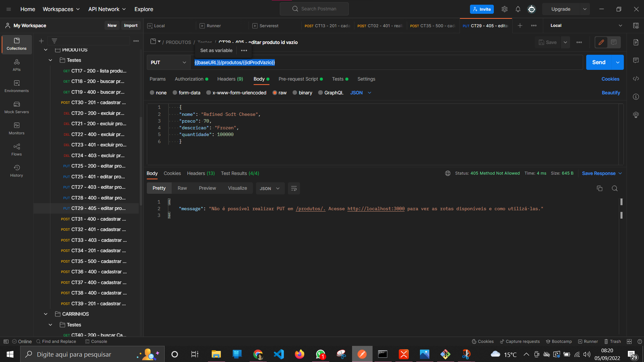Open Chrome from the taskbar

pyautogui.click(x=258, y=354)
